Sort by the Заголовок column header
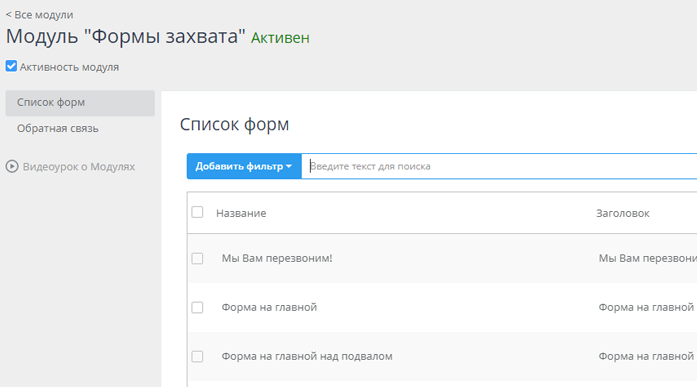Viewport: 697px width, 387px height. click(623, 213)
